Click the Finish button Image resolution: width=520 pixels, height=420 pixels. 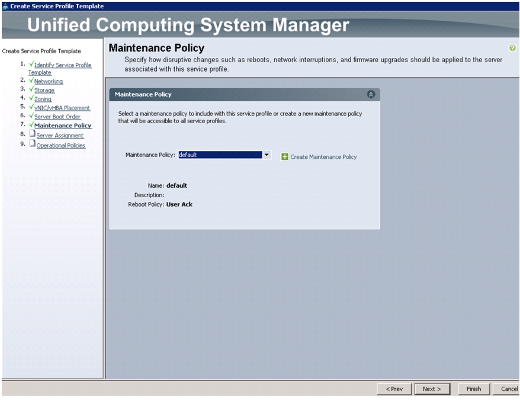tap(474, 389)
